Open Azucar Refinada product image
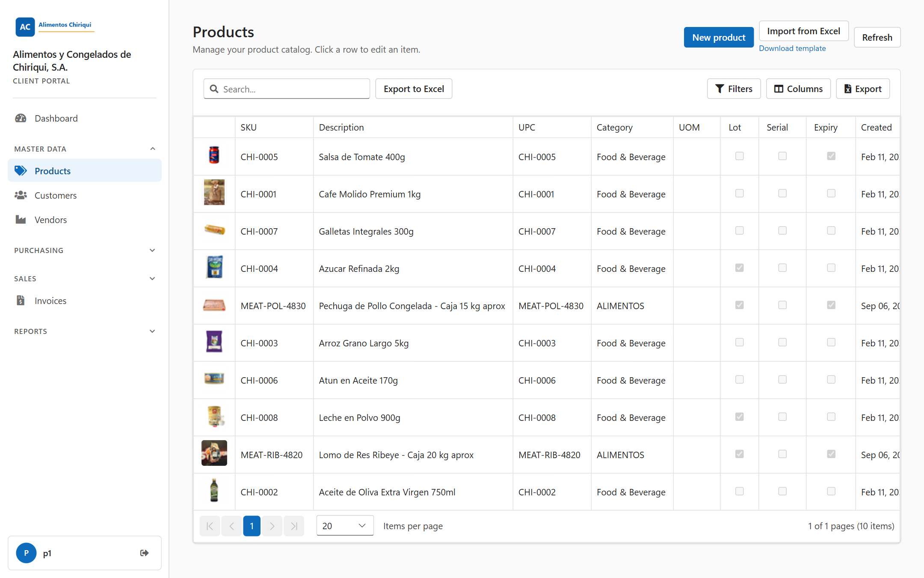Screen dimensions: 924x578 click(x=214, y=267)
